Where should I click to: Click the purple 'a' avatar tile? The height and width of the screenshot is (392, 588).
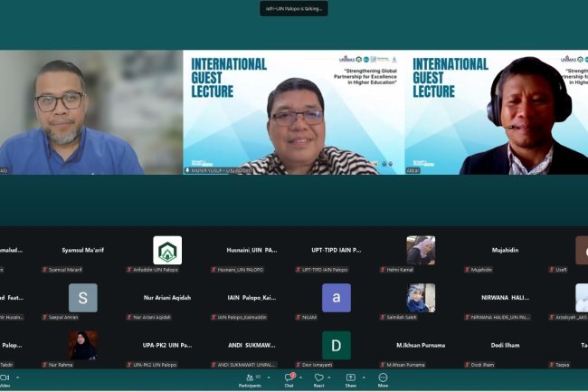pos(337,298)
